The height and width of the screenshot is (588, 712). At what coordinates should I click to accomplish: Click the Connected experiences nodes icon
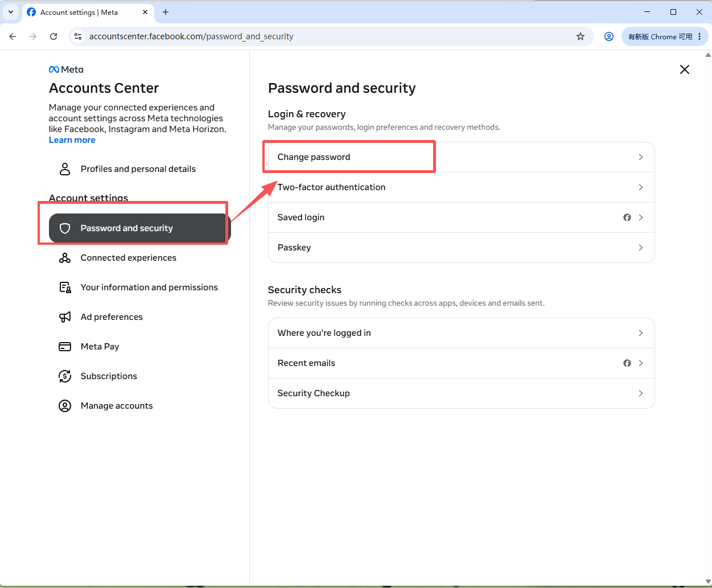(x=65, y=258)
